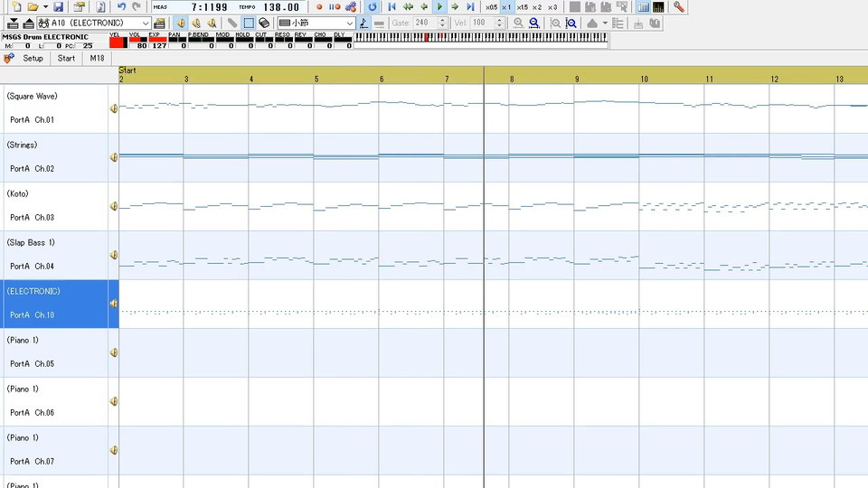Open instrument properties icon beside track dropdown

159,23
